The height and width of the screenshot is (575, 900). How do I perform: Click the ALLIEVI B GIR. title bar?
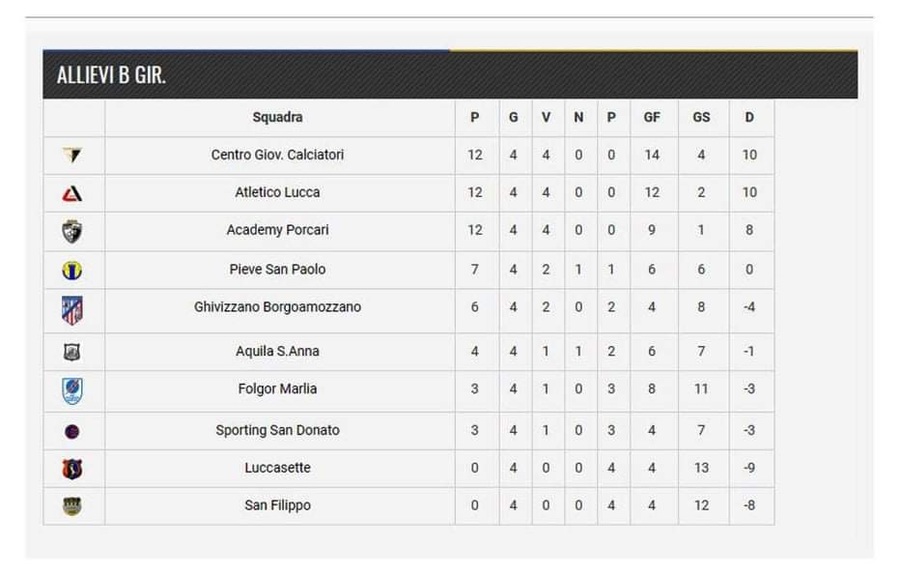click(x=450, y=75)
